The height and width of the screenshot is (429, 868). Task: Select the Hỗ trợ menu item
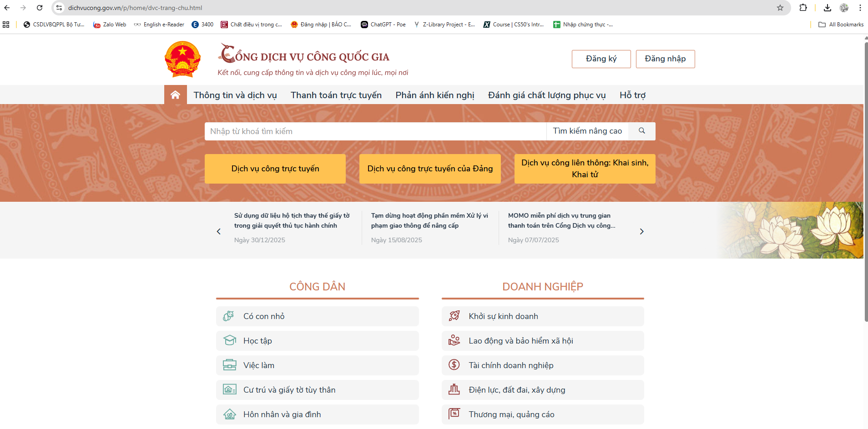pyautogui.click(x=632, y=95)
